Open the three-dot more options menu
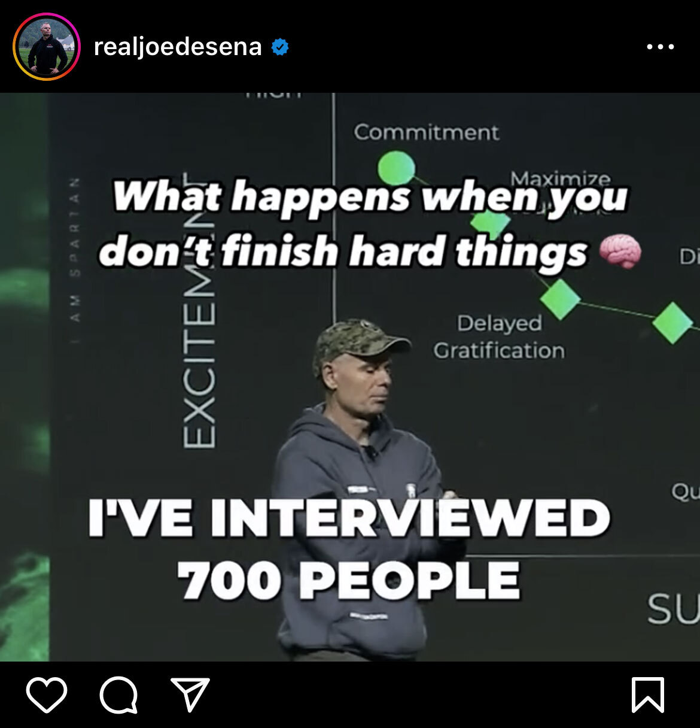This screenshot has height=728, width=700. [661, 47]
